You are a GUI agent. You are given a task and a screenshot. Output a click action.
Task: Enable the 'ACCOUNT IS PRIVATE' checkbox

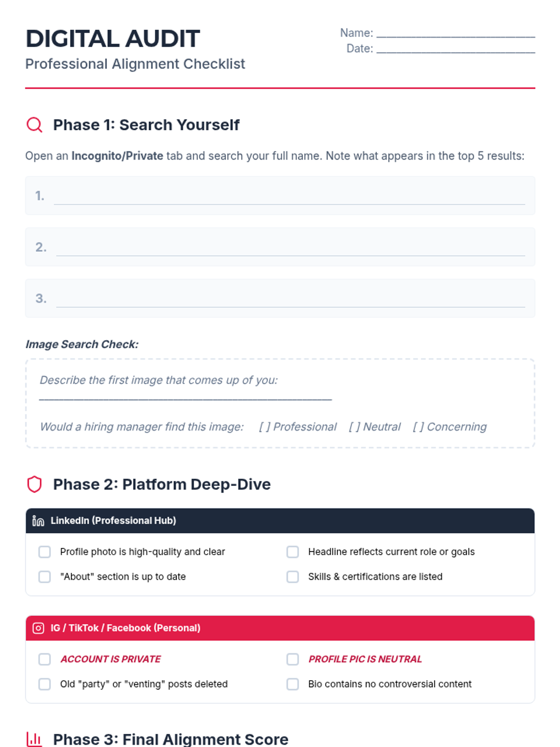click(x=45, y=659)
